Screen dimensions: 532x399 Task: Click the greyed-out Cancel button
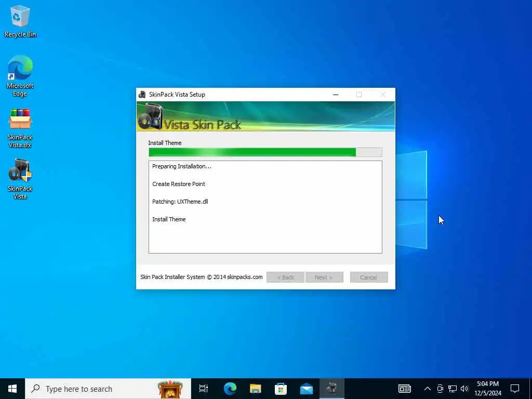click(x=369, y=277)
